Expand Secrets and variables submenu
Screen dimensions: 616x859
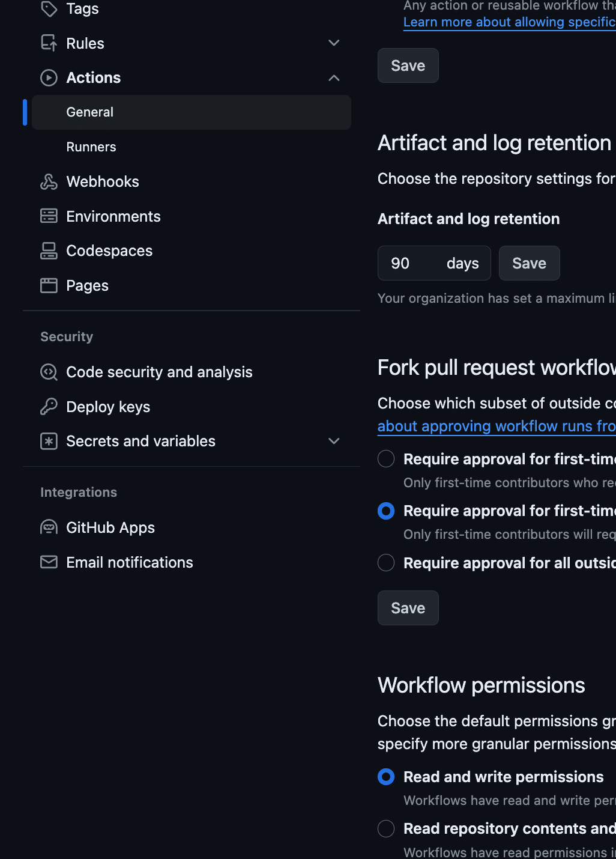point(334,442)
